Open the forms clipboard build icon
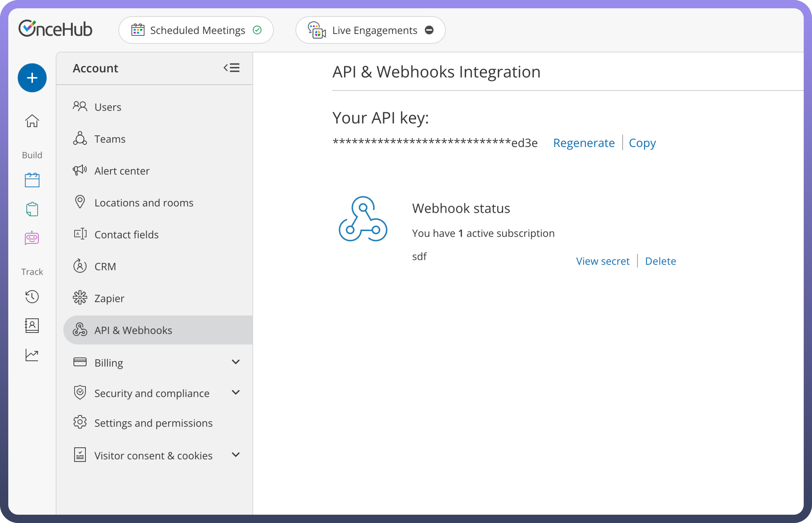The width and height of the screenshot is (812, 523). [32, 209]
